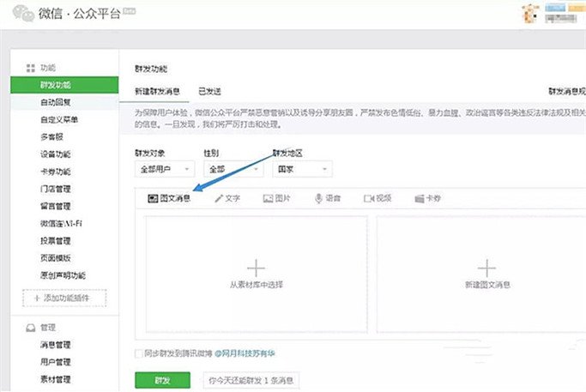Select the card icon for 卡券
This screenshot has width=586, height=392.
(420, 199)
